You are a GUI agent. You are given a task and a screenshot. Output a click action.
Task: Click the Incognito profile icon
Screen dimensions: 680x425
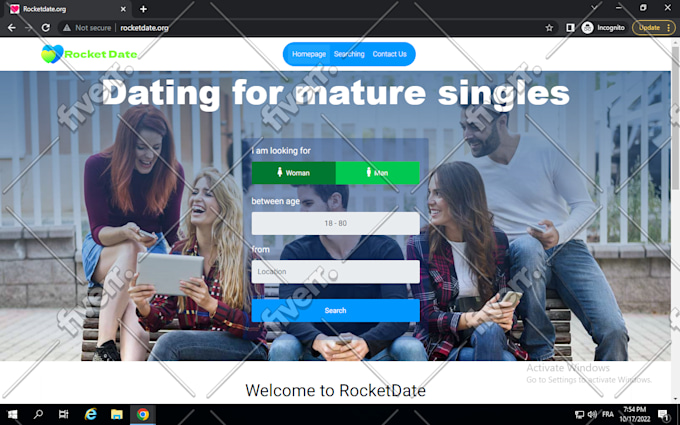[x=587, y=28]
